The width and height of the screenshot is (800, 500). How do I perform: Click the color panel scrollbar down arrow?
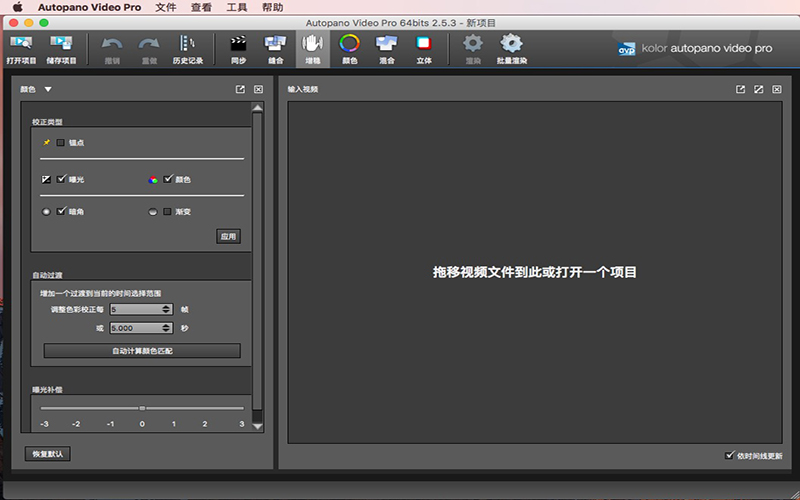257,426
